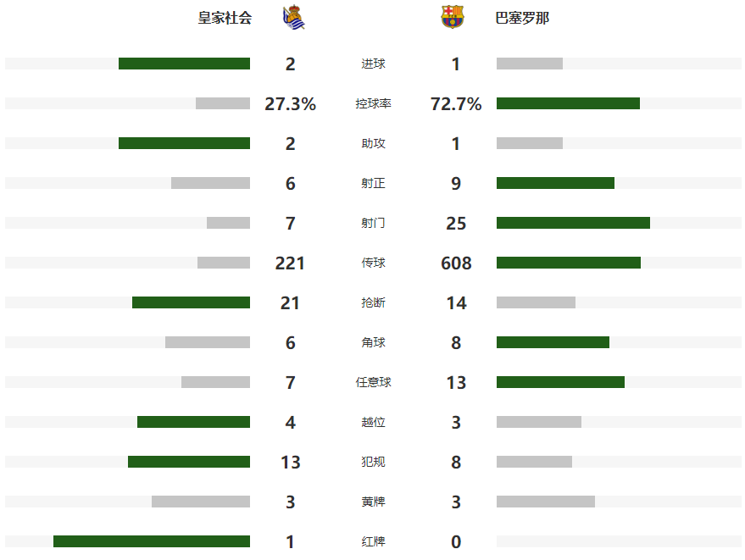Open the 巴塞罗那 team name link
The image size is (745, 560).
(x=522, y=18)
